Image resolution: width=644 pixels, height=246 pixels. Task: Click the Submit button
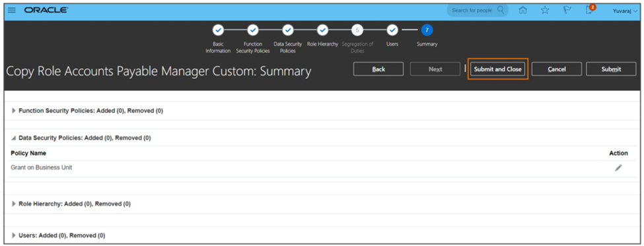[x=611, y=69]
